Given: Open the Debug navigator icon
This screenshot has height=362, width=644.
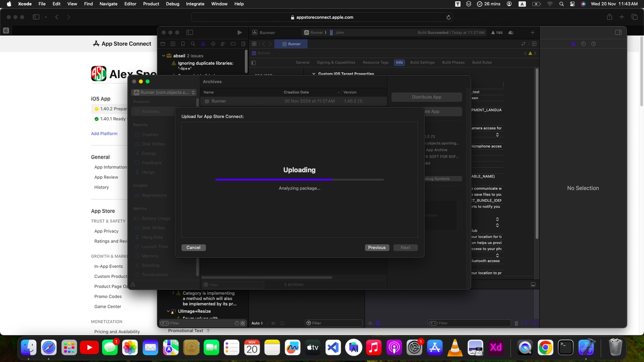Looking at the screenshot, I should pyautogui.click(x=223, y=44).
